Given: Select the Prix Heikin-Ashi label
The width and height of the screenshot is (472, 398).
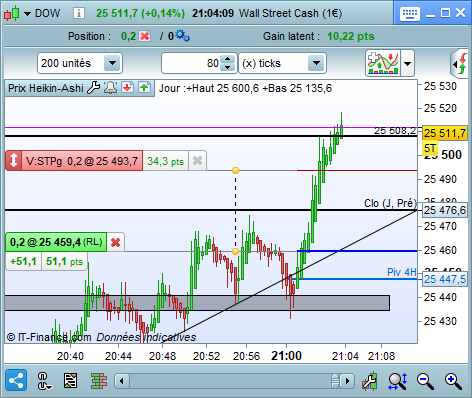Looking at the screenshot, I should [46, 88].
